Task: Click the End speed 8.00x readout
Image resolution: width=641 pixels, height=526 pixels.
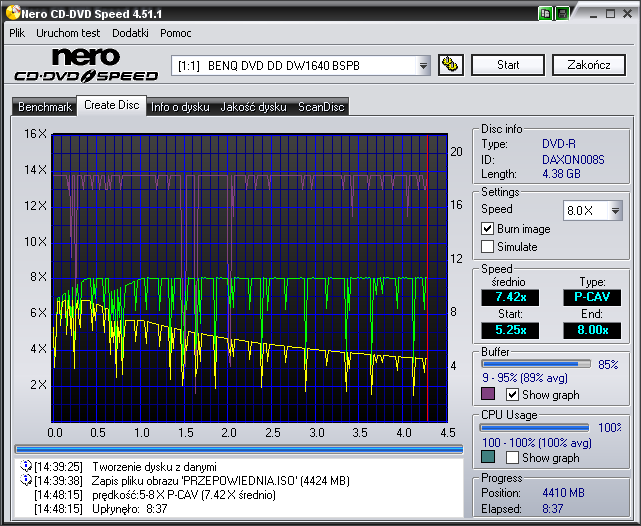Action: click(592, 330)
